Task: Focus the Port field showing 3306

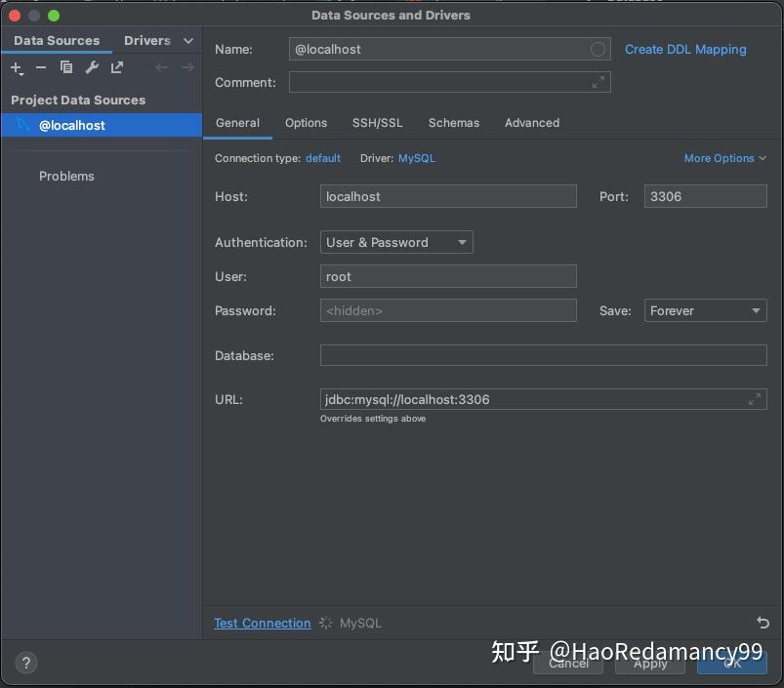Action: (705, 196)
